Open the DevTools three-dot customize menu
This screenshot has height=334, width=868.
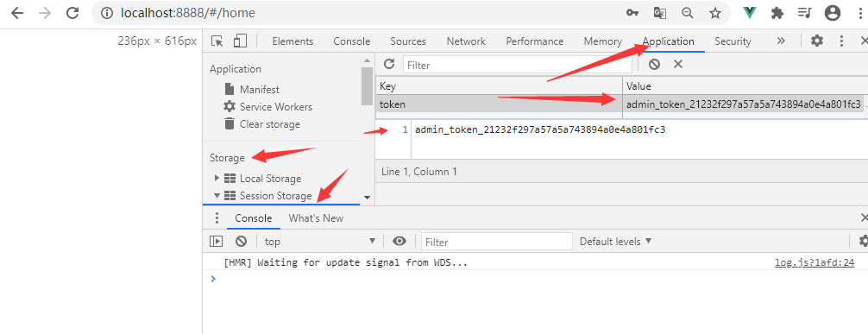(841, 41)
